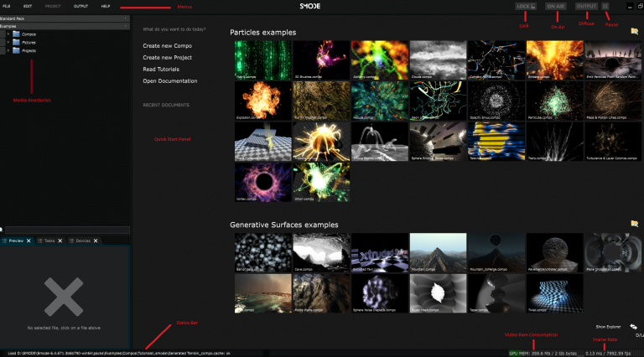Click the Pictures folder icon
644x357 pixels.
tap(16, 42)
